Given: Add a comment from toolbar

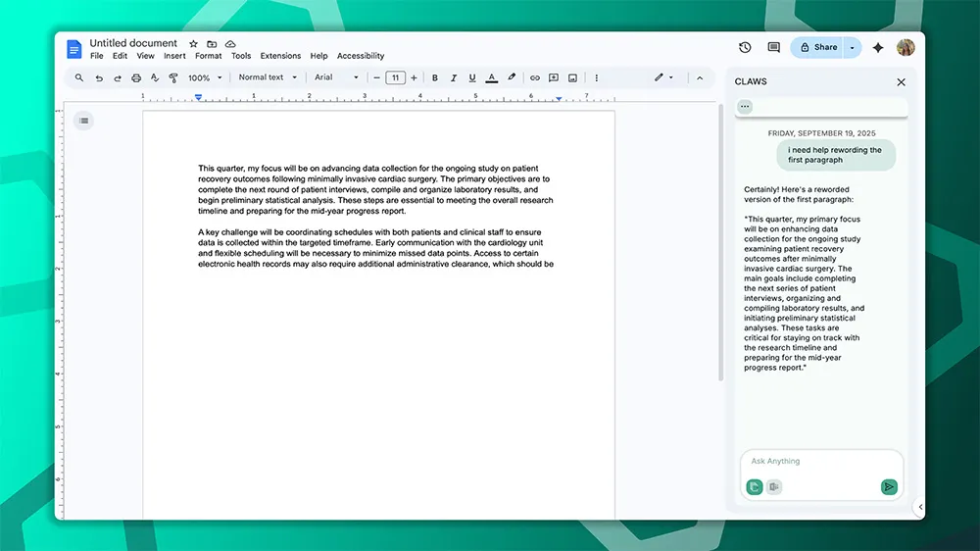Looking at the screenshot, I should (x=553, y=78).
